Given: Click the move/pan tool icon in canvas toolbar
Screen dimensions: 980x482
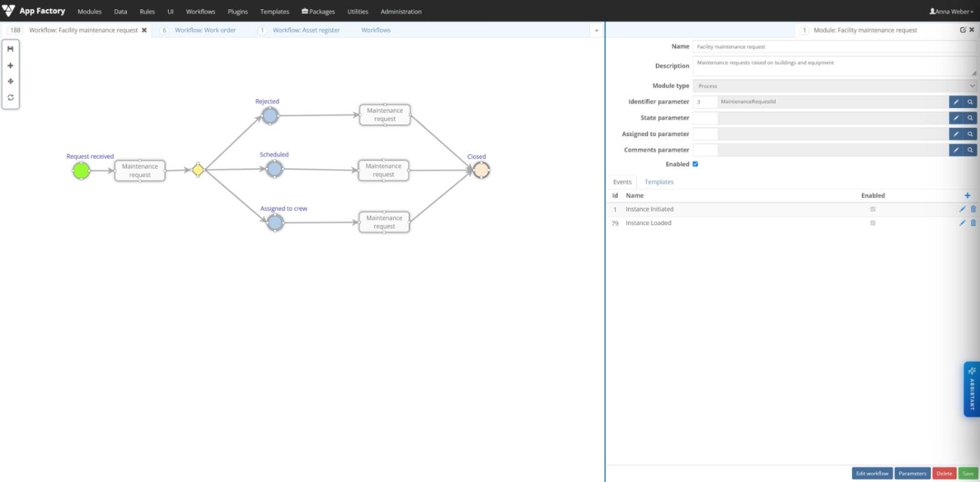Looking at the screenshot, I should pos(11,81).
